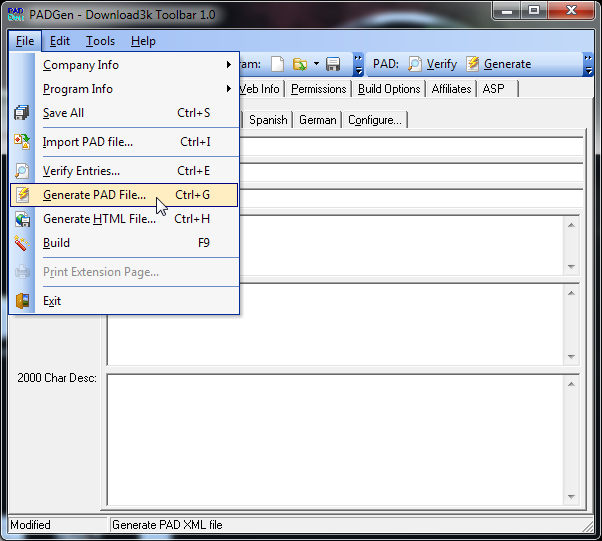The image size is (602, 541).
Task: Expand the Company Info submenu
Action: [x=229, y=65]
